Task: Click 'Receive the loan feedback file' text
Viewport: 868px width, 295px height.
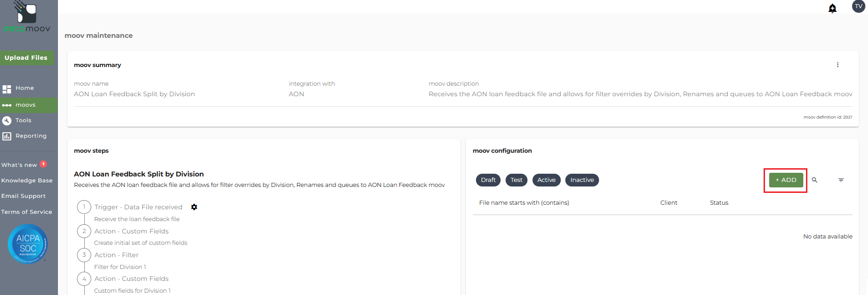Action: click(x=137, y=219)
